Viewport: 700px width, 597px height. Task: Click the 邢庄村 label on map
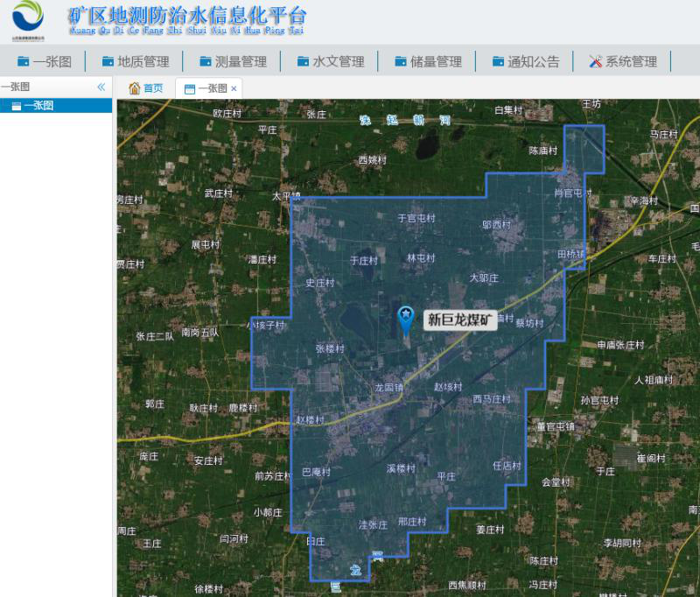(x=412, y=522)
